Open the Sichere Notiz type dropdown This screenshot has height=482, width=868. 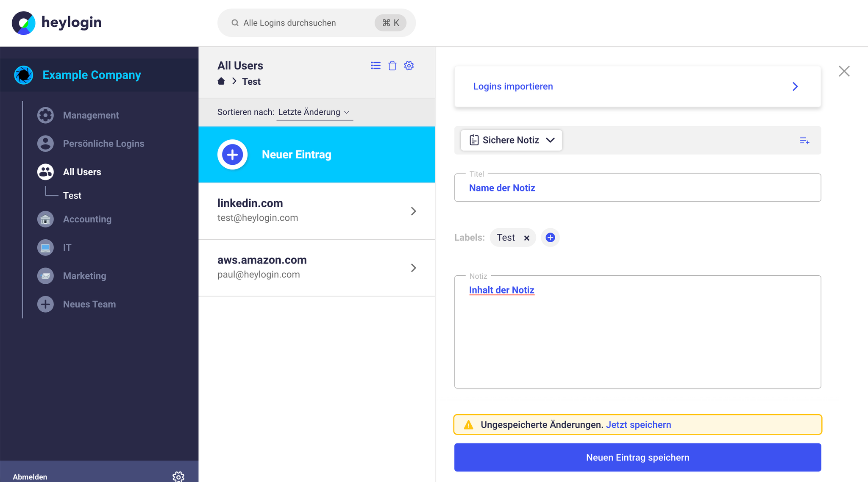pyautogui.click(x=512, y=140)
